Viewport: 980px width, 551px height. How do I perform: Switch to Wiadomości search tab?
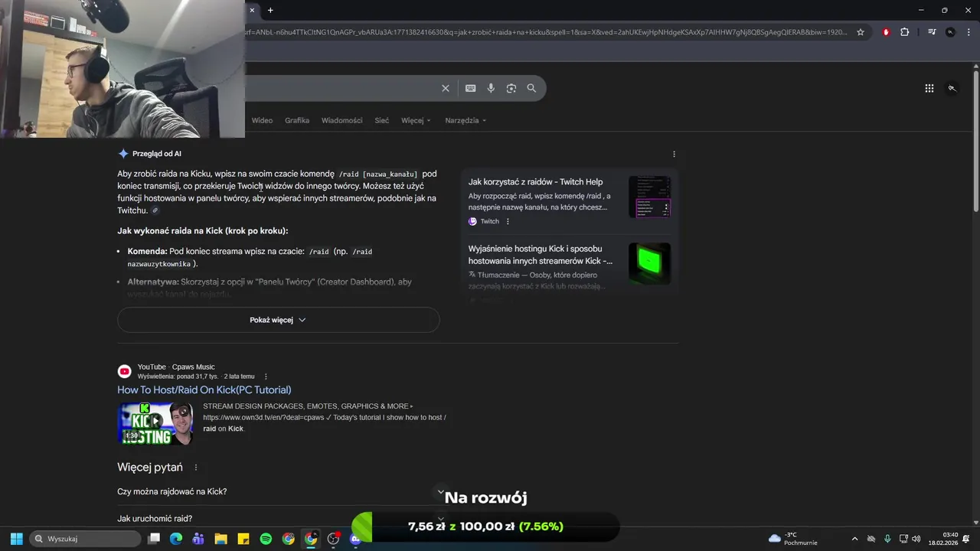pyautogui.click(x=342, y=120)
